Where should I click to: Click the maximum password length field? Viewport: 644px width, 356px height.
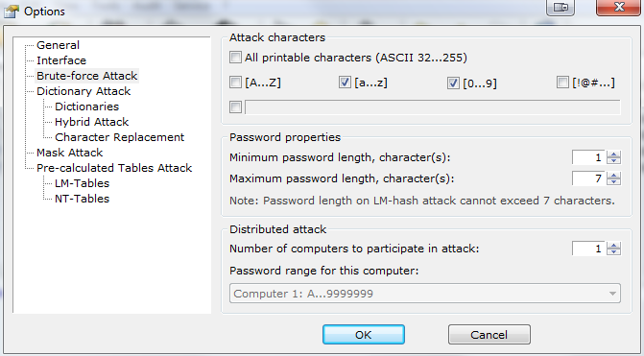pyautogui.click(x=588, y=178)
